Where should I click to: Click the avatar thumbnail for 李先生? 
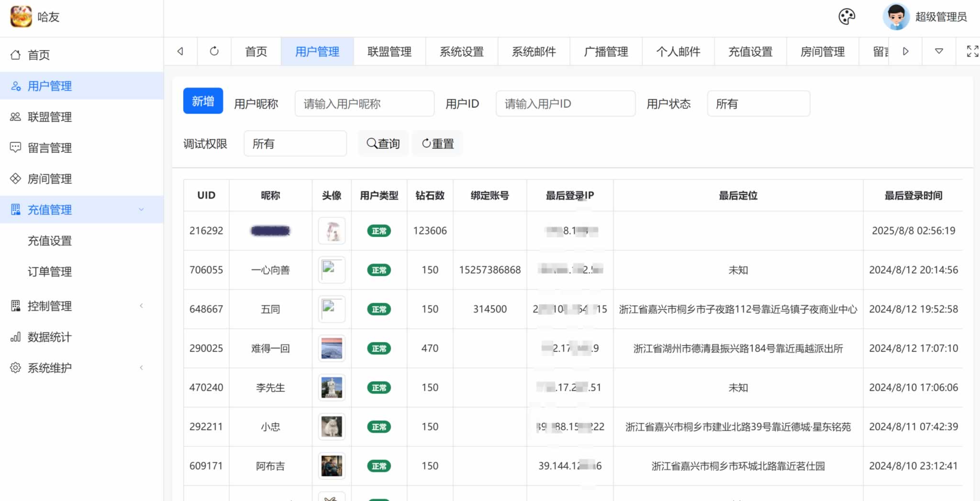coord(332,388)
